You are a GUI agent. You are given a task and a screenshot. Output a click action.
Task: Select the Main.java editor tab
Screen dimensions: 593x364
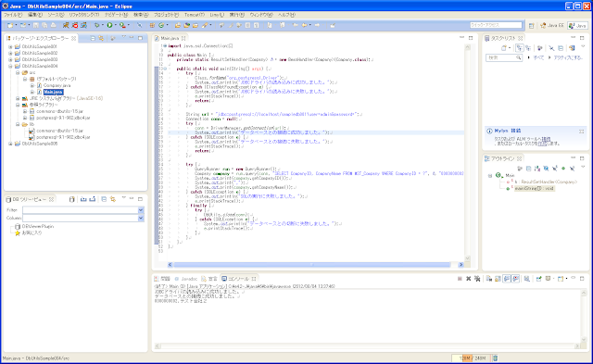[169, 38]
